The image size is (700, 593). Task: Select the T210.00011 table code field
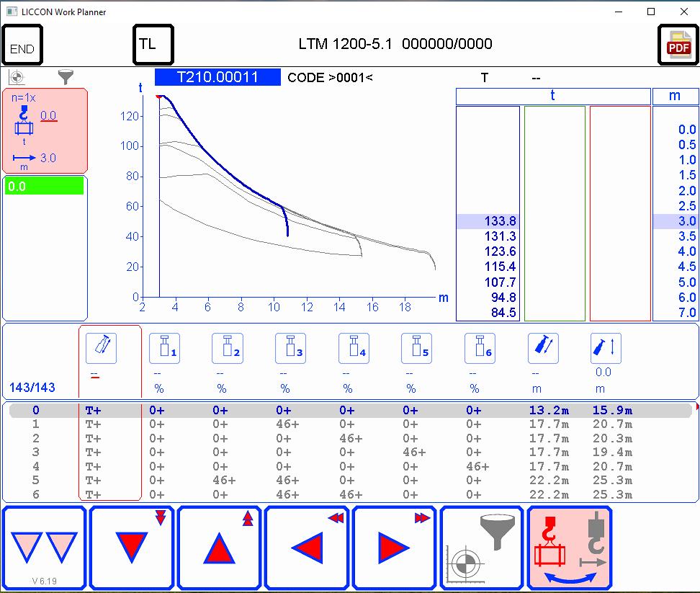(x=217, y=77)
